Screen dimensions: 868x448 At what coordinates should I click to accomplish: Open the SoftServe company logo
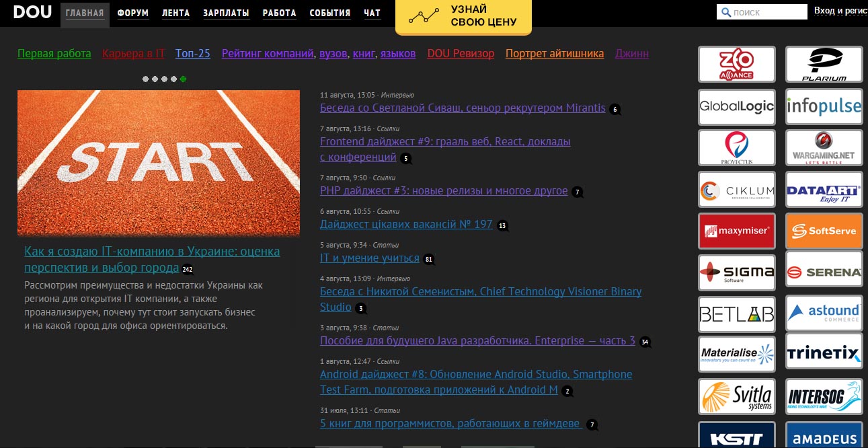[x=824, y=231]
